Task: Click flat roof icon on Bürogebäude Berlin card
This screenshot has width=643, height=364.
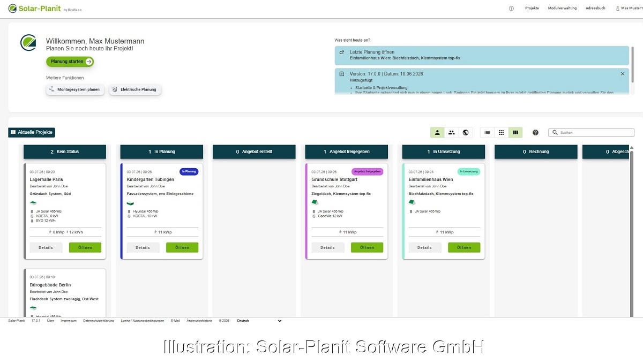Action: point(33,308)
